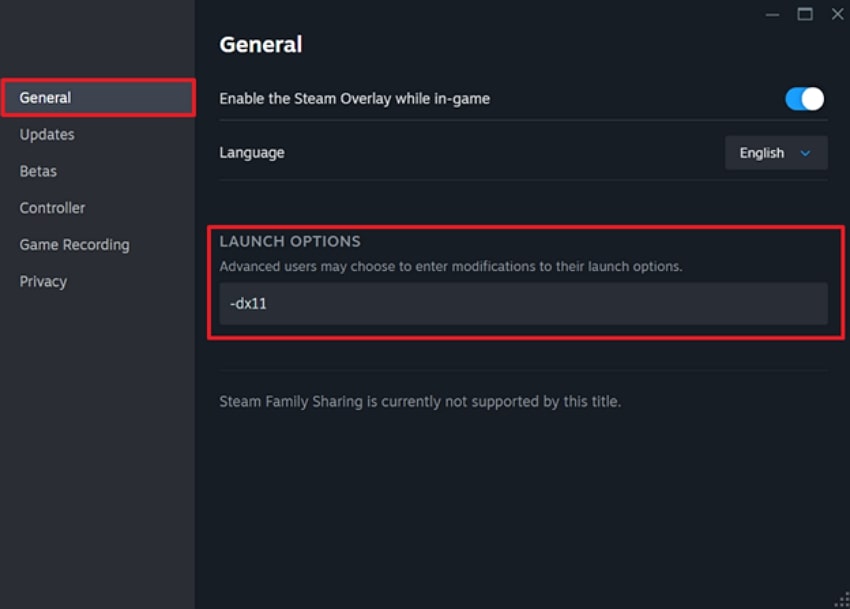Click the Language label

251,152
